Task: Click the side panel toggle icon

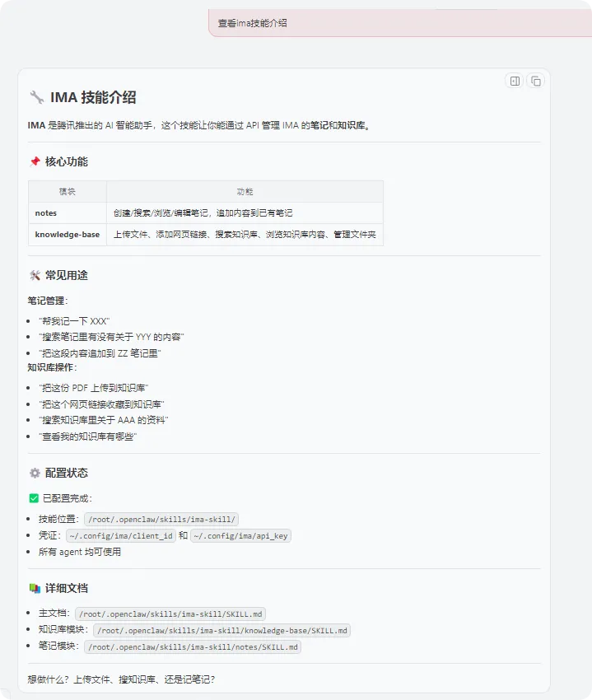Action: tap(515, 81)
